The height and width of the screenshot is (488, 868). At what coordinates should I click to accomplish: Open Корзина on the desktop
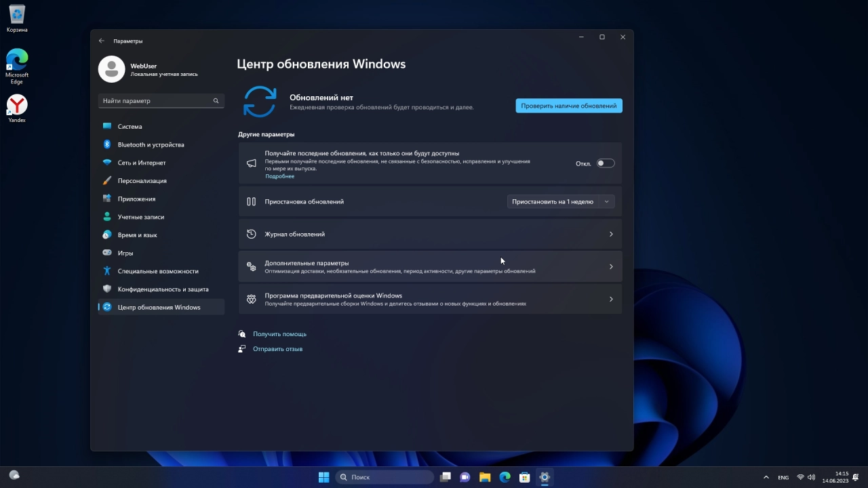(17, 19)
